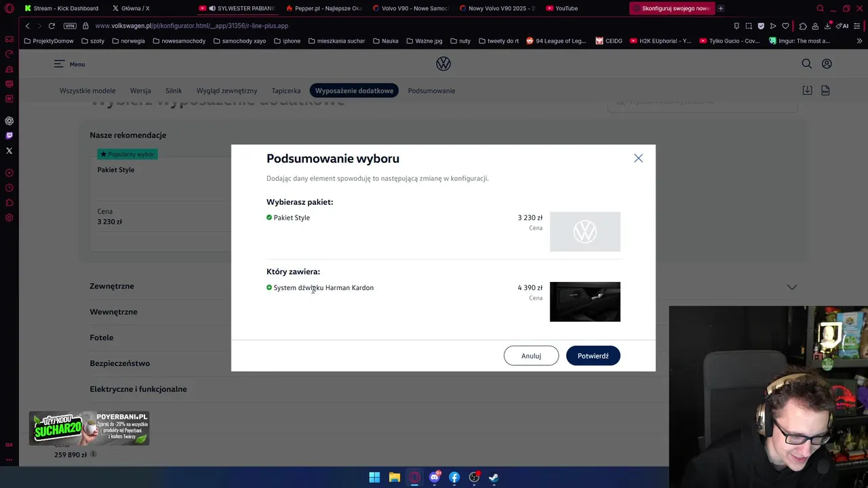Open X (Twitter) in the Opera sidebar
Image resolution: width=868 pixels, height=488 pixels.
[9, 150]
